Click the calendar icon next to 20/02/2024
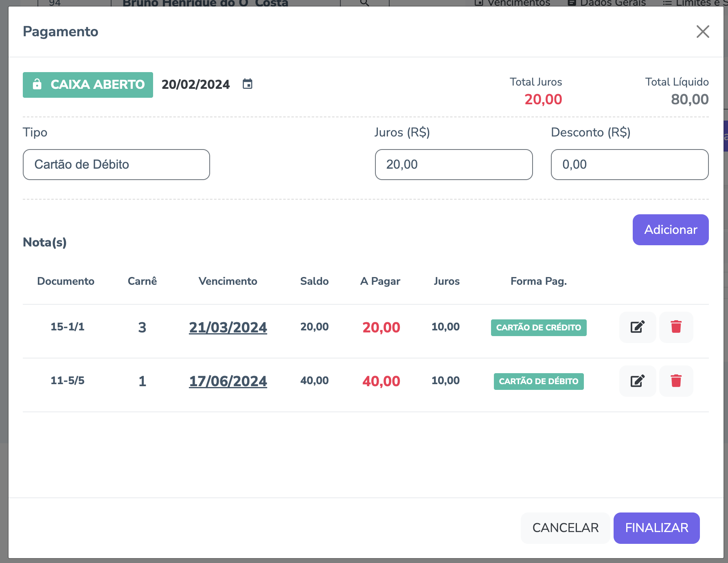This screenshot has width=728, height=563. pyautogui.click(x=248, y=84)
